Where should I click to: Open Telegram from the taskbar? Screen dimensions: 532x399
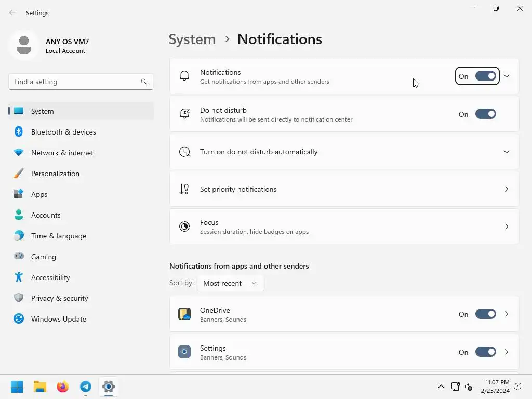pyautogui.click(x=86, y=387)
